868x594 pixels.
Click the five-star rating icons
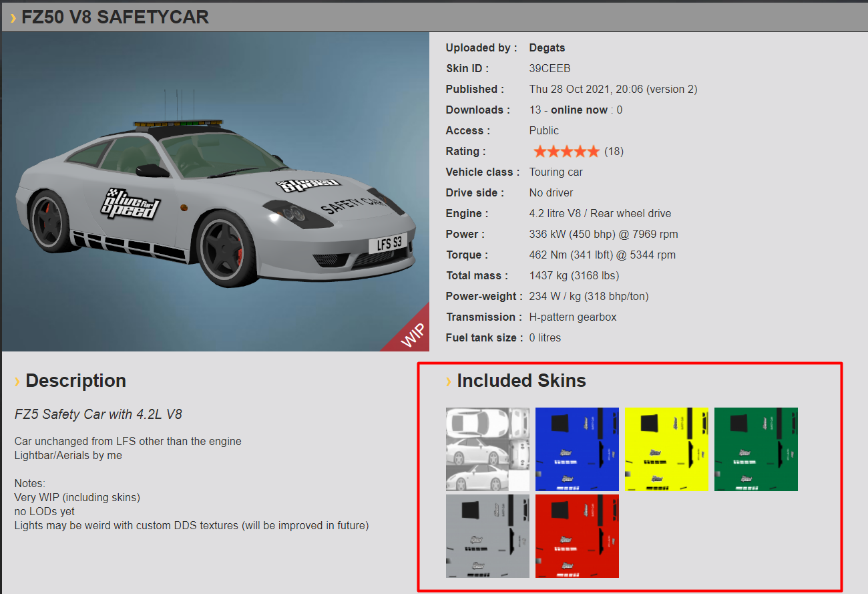(566, 152)
